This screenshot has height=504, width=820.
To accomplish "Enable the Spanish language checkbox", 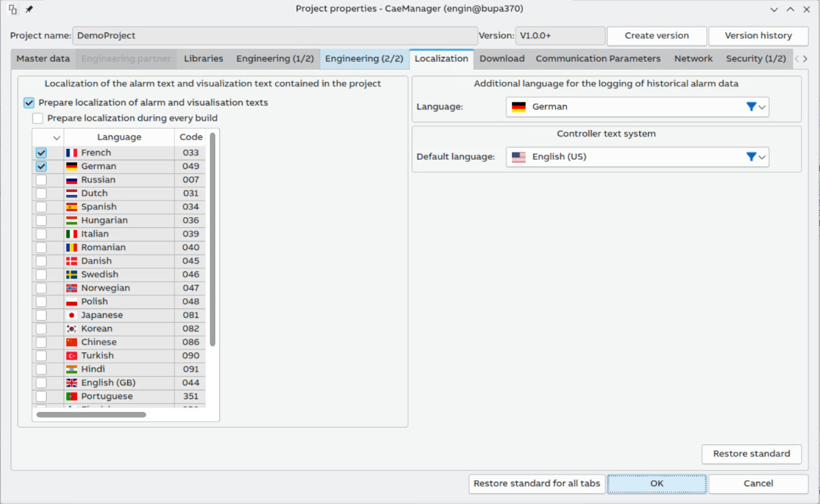I will 42,207.
